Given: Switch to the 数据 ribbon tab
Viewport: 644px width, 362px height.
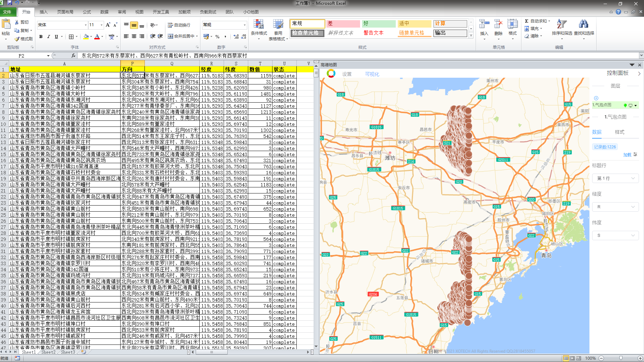Looking at the screenshot, I should 104,12.
